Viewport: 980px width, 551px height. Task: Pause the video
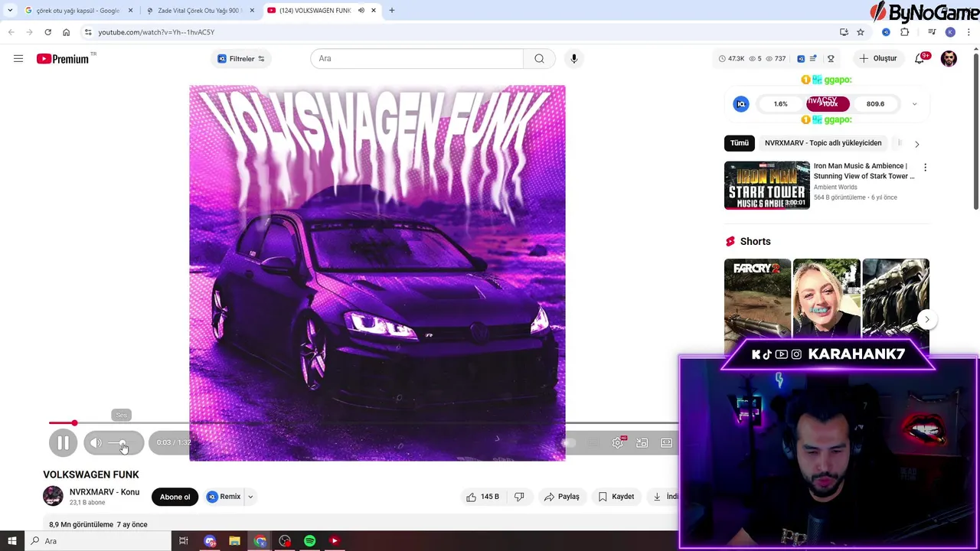point(64,442)
